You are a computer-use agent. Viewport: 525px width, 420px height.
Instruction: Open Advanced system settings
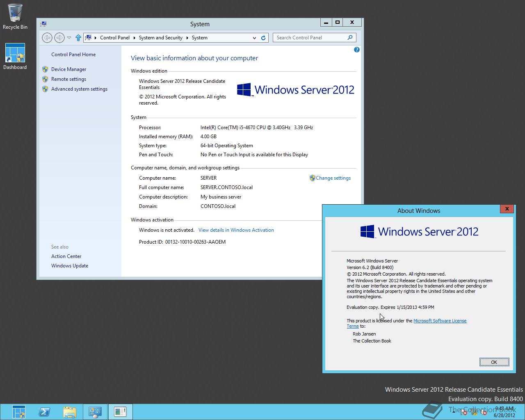pyautogui.click(x=79, y=89)
